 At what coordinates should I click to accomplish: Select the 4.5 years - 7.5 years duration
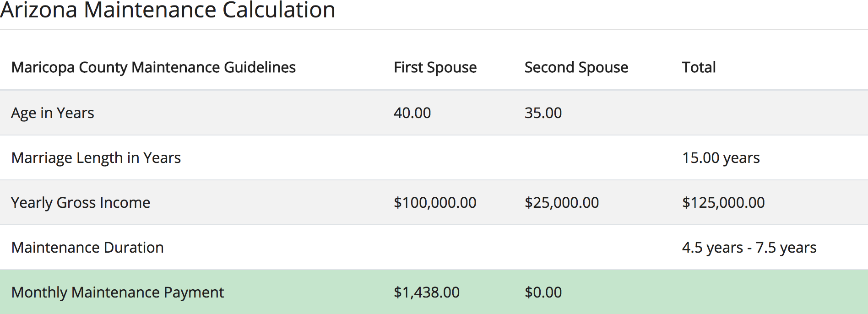(749, 248)
